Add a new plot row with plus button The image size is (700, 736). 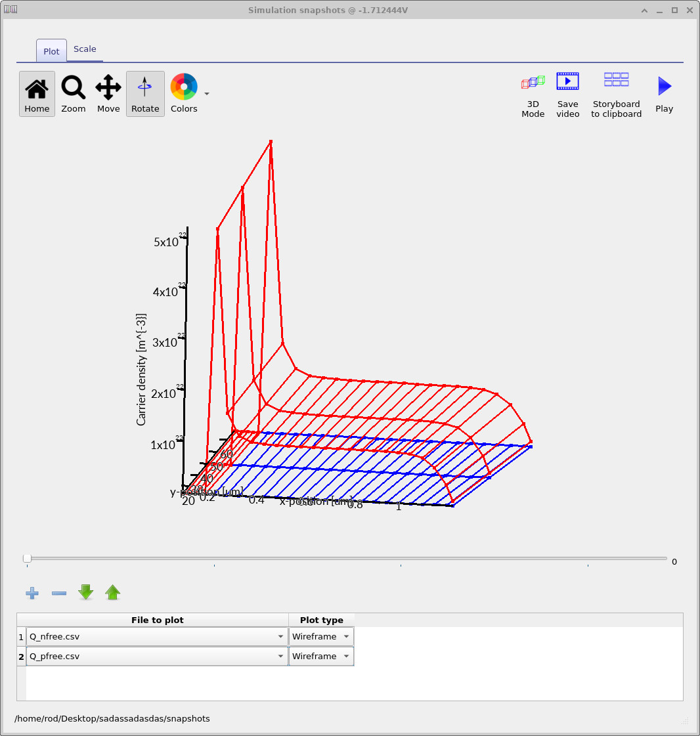(x=32, y=593)
